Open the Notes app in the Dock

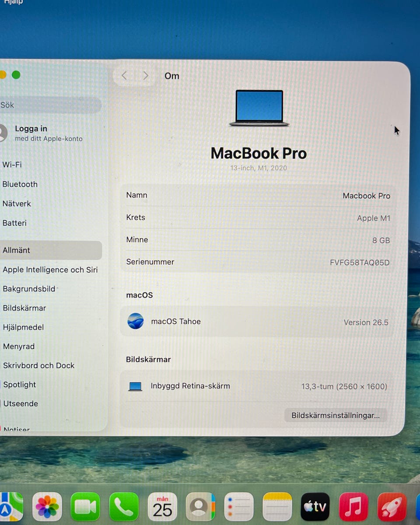pos(277,507)
